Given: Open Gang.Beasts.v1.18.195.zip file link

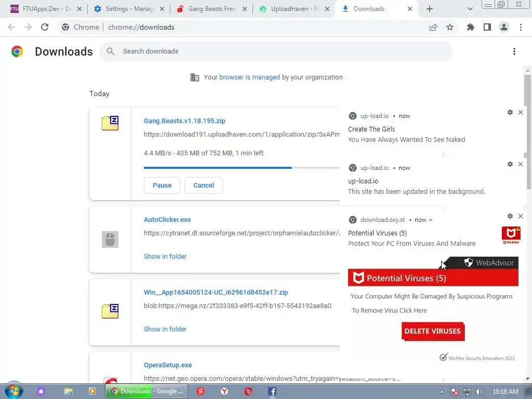Looking at the screenshot, I should [184, 121].
